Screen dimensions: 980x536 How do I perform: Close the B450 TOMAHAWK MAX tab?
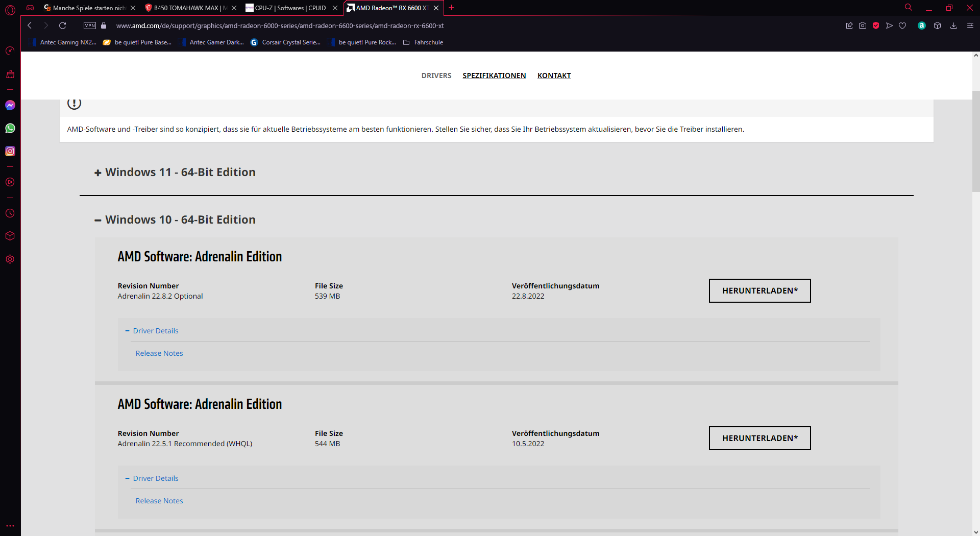coord(234,8)
